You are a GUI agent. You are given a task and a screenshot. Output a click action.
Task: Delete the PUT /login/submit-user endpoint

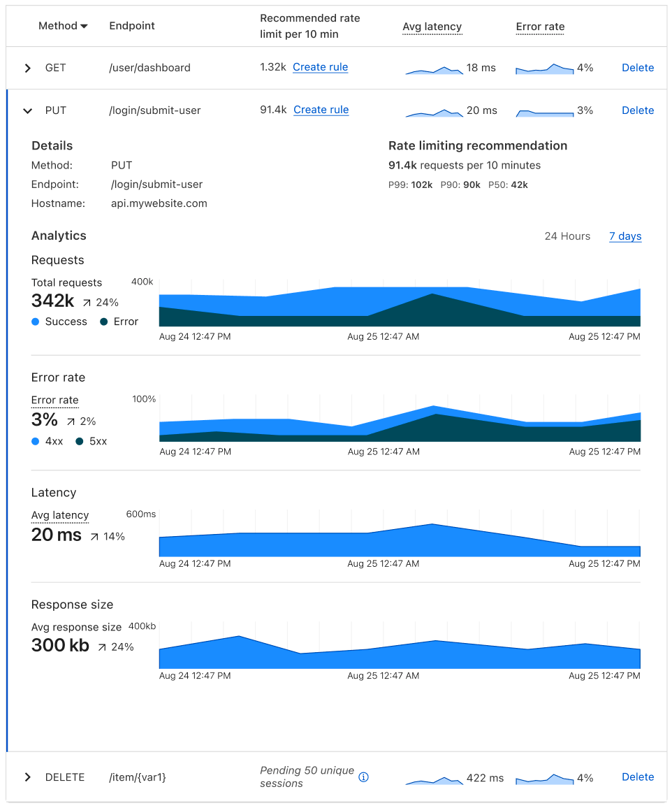638,110
